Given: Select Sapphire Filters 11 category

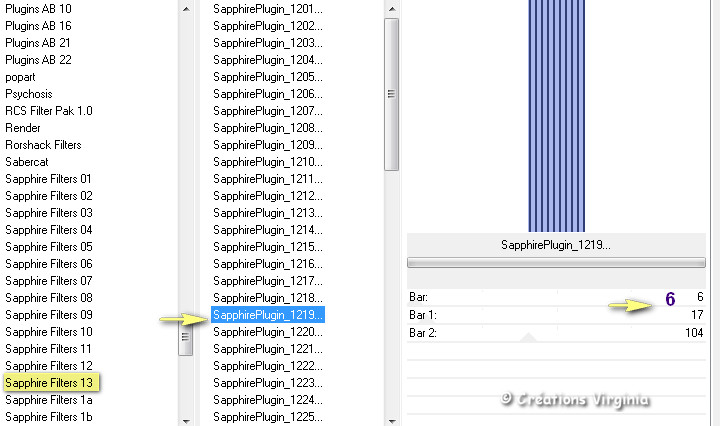Looking at the screenshot, I should click(x=48, y=349).
